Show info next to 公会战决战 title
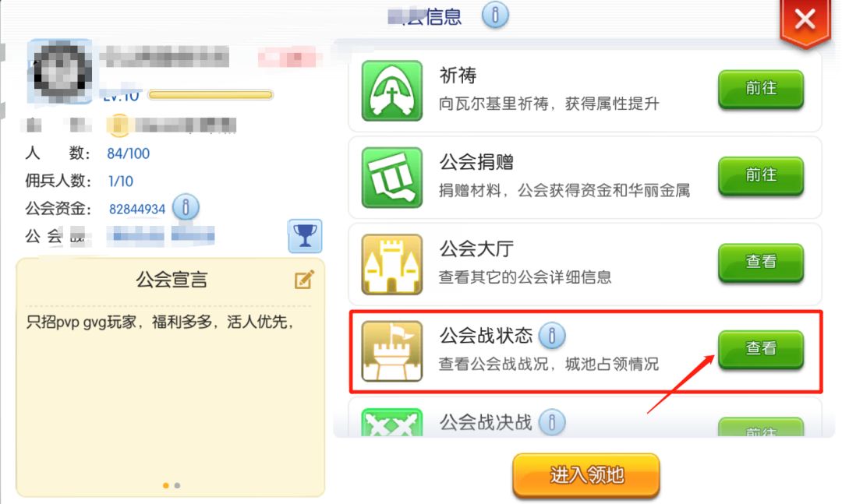Image resolution: width=842 pixels, height=504 pixels. [552, 422]
